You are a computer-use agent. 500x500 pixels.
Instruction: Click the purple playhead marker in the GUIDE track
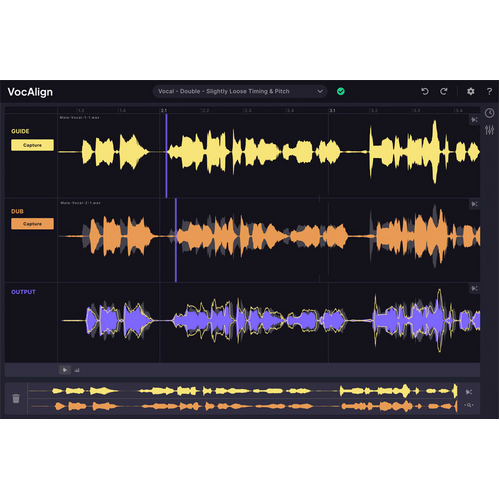pos(166,156)
